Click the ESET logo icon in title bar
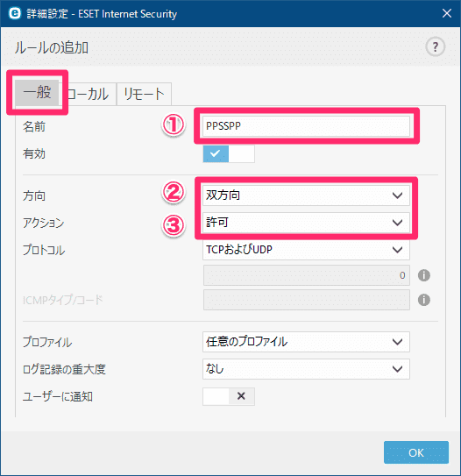This screenshot has width=461, height=476. pos(14,13)
